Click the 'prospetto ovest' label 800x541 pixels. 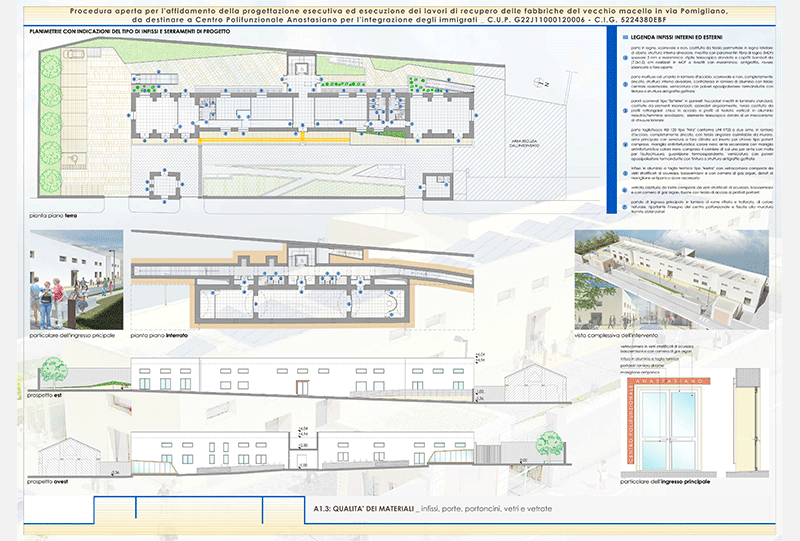click(x=47, y=482)
